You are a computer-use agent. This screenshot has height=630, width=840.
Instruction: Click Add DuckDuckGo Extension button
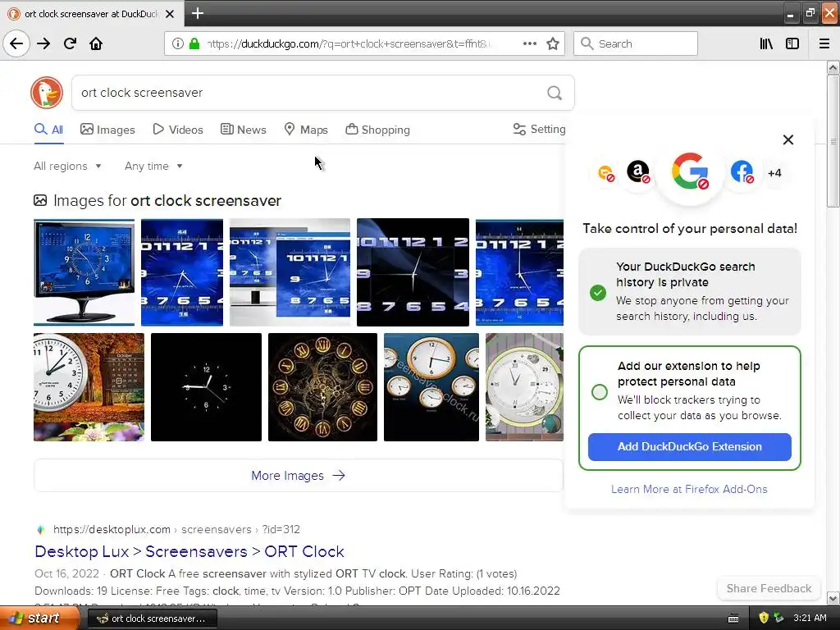pyautogui.click(x=689, y=447)
